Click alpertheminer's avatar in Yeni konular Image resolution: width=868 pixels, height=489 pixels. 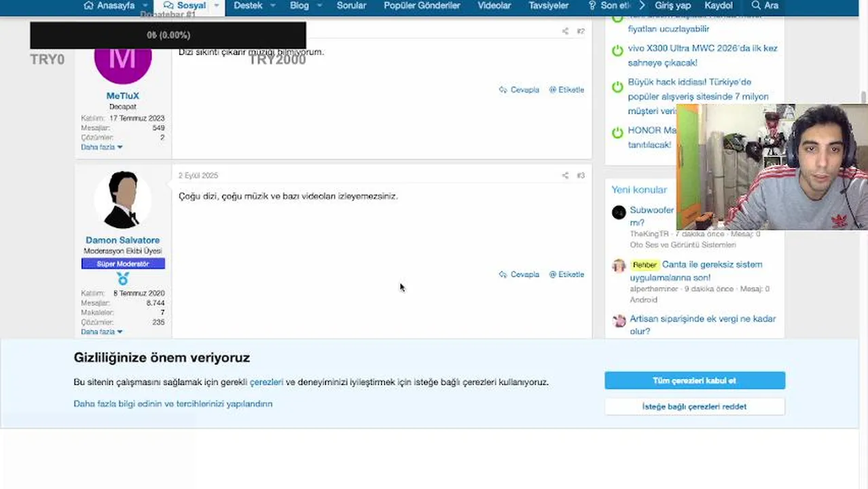619,266
